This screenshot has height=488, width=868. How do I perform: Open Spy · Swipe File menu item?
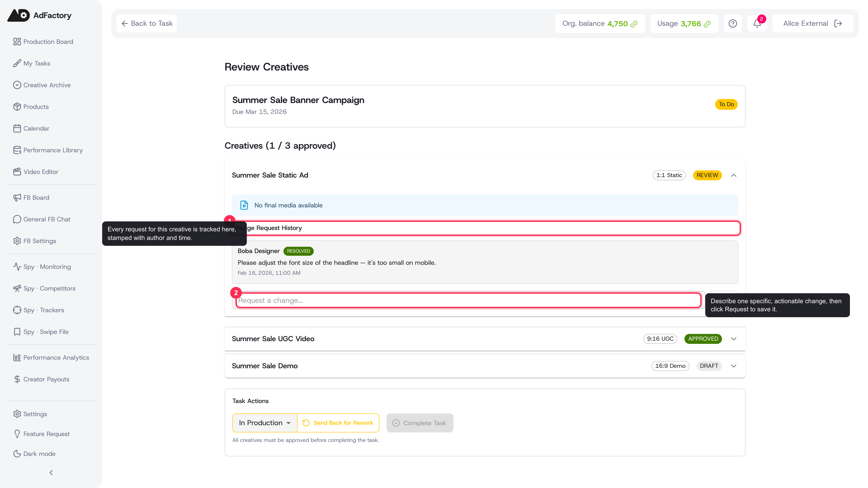41,332
